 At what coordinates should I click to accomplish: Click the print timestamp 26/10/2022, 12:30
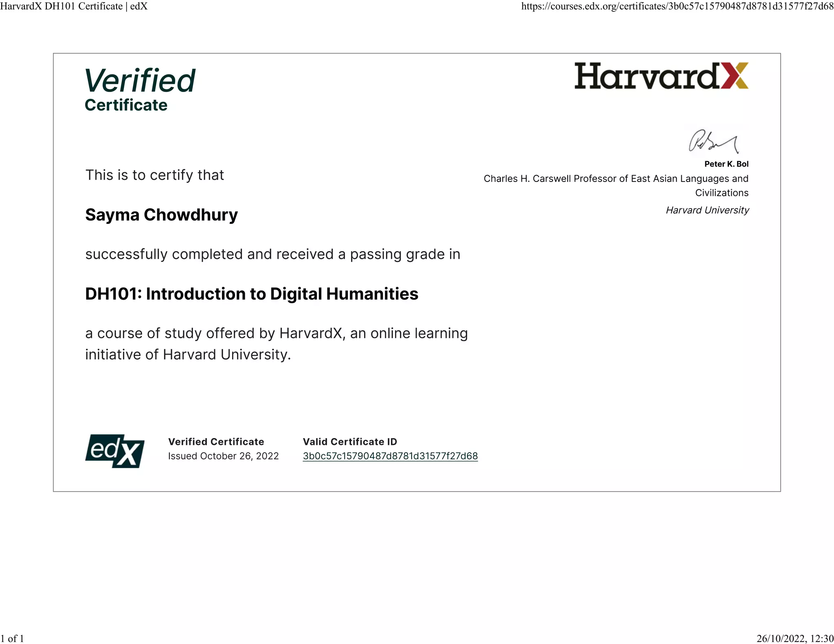coord(794,638)
